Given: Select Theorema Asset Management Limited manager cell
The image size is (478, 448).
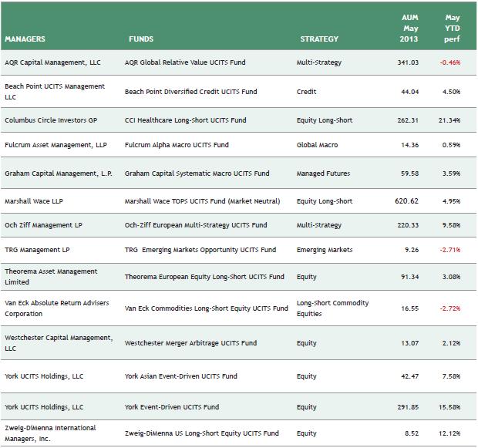Looking at the screenshot, I should coord(51,276).
